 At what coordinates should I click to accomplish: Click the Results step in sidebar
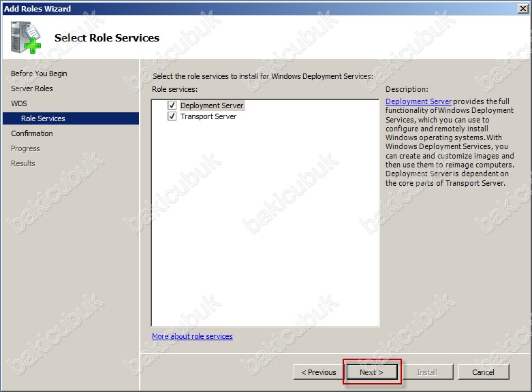[23, 163]
